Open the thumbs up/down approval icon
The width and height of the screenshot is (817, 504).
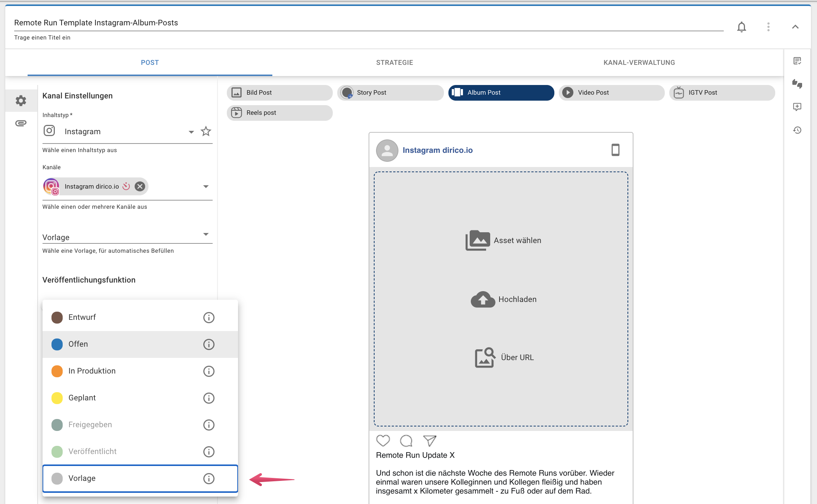coord(797,84)
